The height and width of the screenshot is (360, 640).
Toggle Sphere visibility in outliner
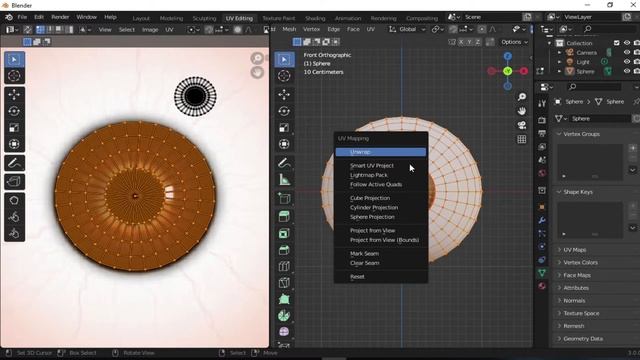(627, 71)
